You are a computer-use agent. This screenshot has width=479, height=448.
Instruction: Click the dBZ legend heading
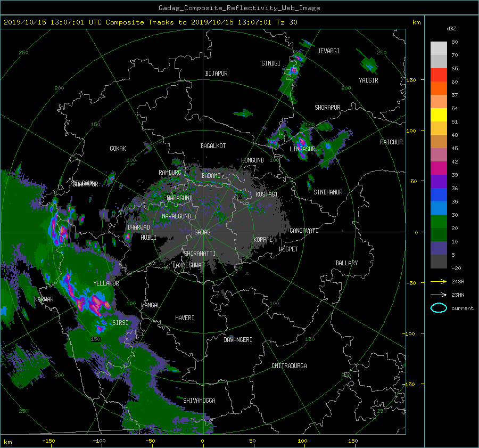(x=451, y=29)
